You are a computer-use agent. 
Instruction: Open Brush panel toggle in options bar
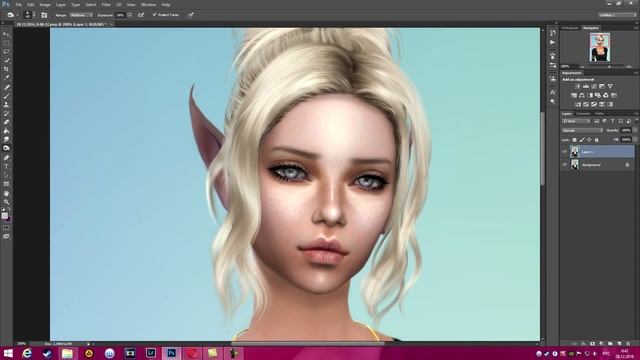coord(44,15)
